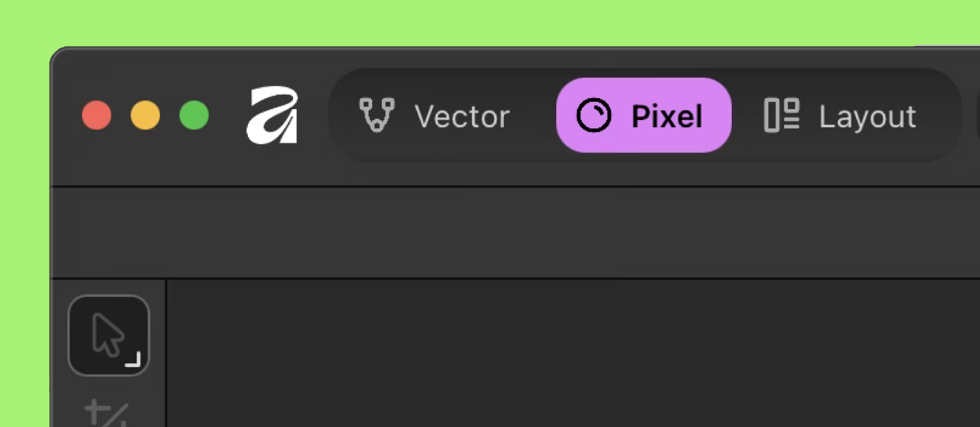Screen dimensions: 980x427
Task: Expand the Move tool flyout corner marker
Action: [134, 360]
